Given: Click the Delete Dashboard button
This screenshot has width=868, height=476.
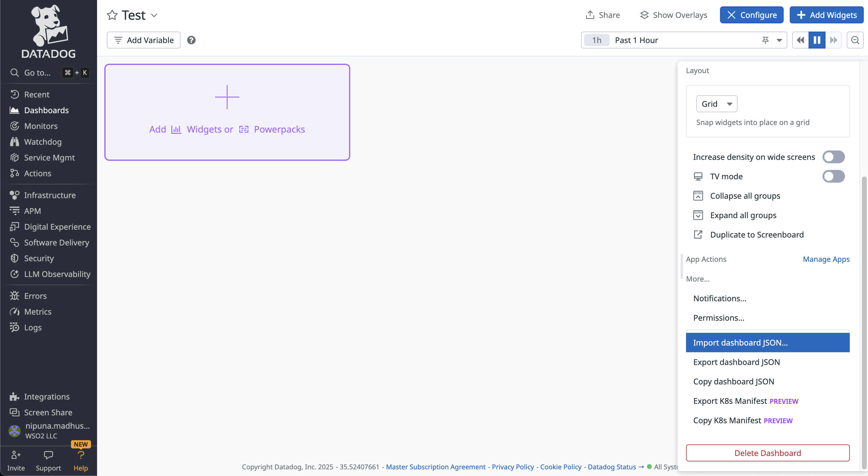Looking at the screenshot, I should pos(768,453).
